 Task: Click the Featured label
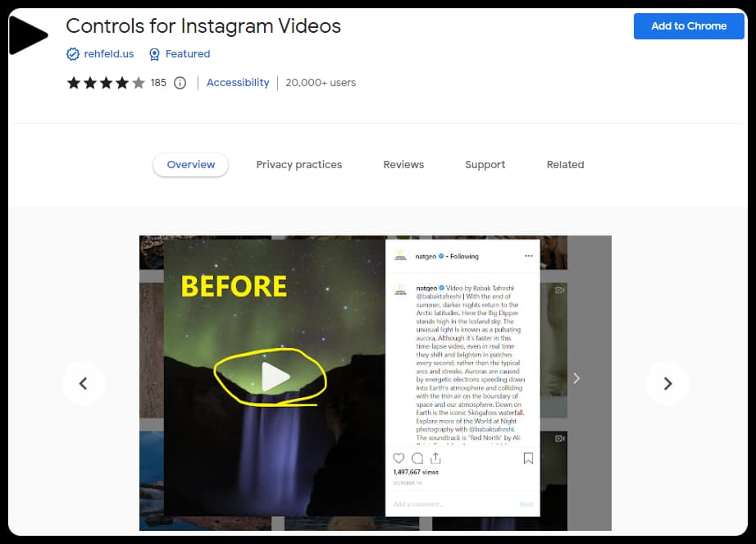click(188, 54)
